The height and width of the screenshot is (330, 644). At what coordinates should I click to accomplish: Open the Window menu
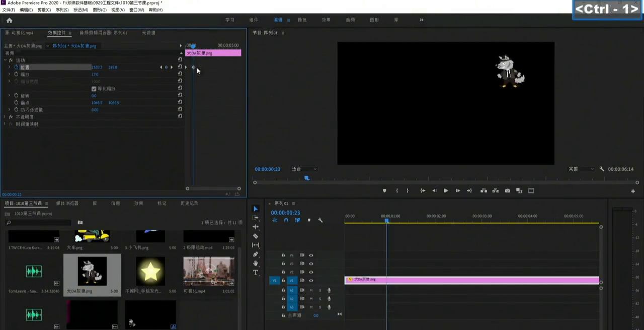[136, 10]
